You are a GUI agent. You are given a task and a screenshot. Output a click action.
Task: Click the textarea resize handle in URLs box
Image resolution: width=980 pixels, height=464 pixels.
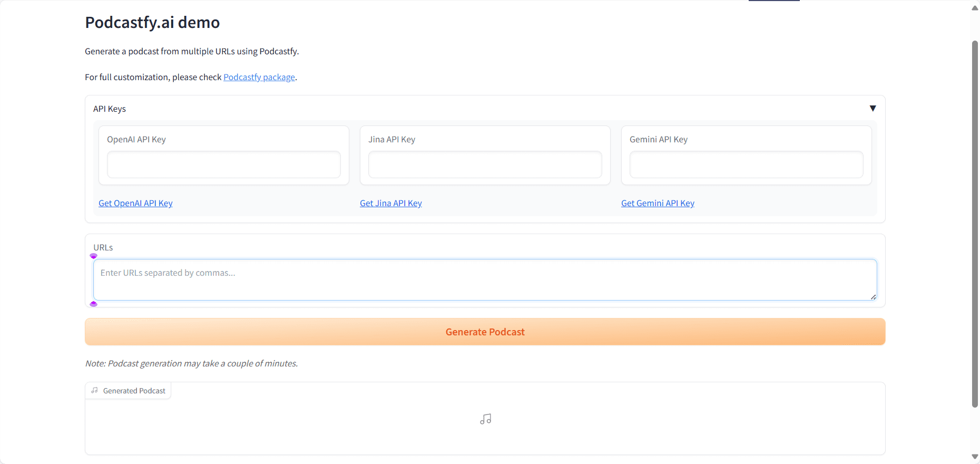[x=873, y=297]
